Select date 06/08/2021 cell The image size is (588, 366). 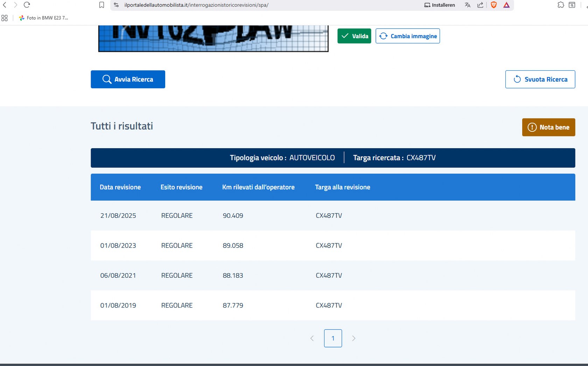tap(118, 276)
